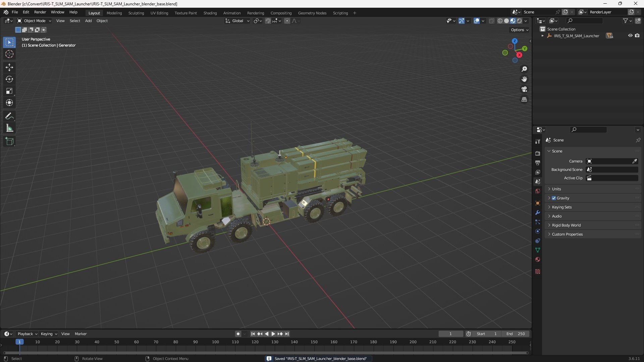Select the Measure ruler tool
This screenshot has height=362, width=644.
[9, 128]
